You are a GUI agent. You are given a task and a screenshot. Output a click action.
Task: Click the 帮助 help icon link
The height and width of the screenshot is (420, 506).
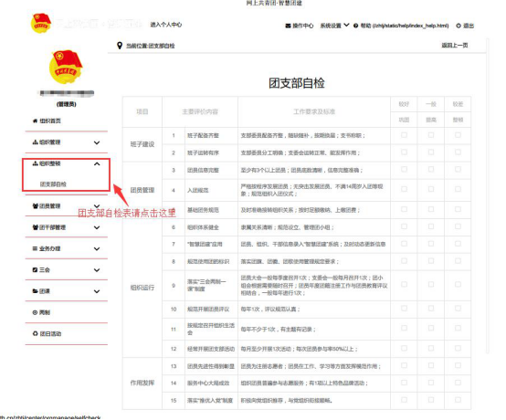tap(355, 26)
